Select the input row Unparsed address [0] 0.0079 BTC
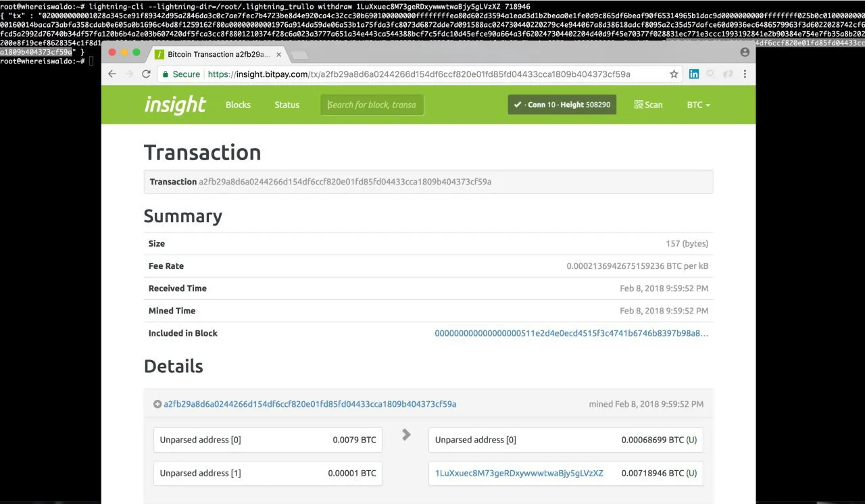The image size is (865, 504). [268, 440]
